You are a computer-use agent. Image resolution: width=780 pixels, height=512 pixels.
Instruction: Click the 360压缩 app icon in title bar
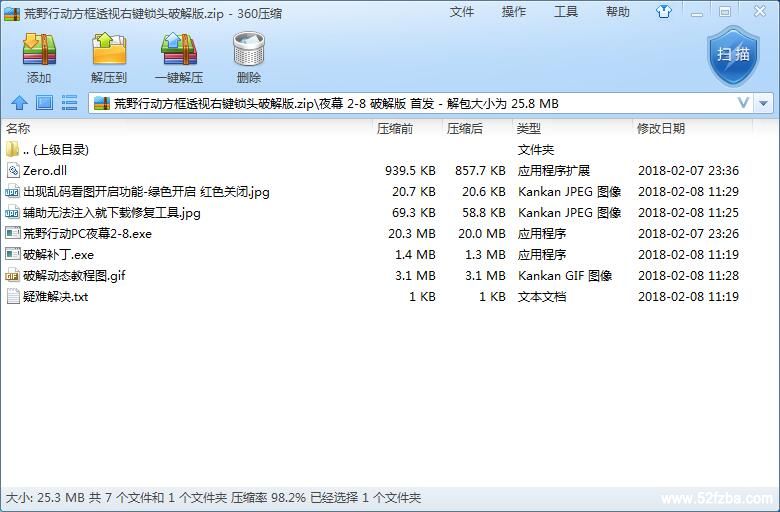[x=11, y=13]
